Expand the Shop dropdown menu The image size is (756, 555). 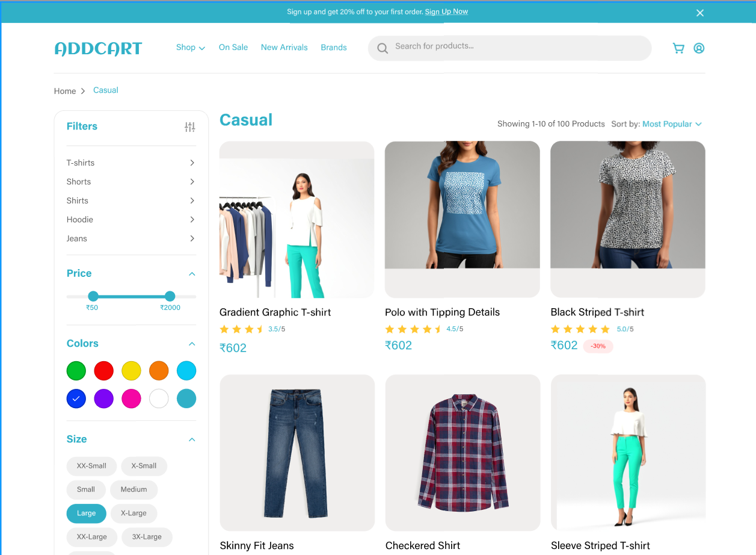click(x=191, y=48)
